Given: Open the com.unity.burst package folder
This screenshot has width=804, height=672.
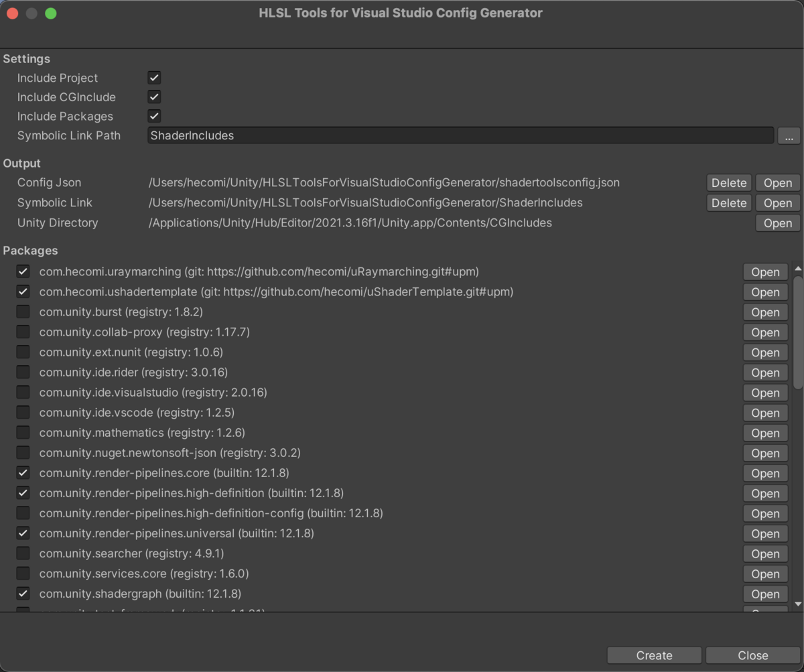Looking at the screenshot, I should pyautogui.click(x=765, y=312).
